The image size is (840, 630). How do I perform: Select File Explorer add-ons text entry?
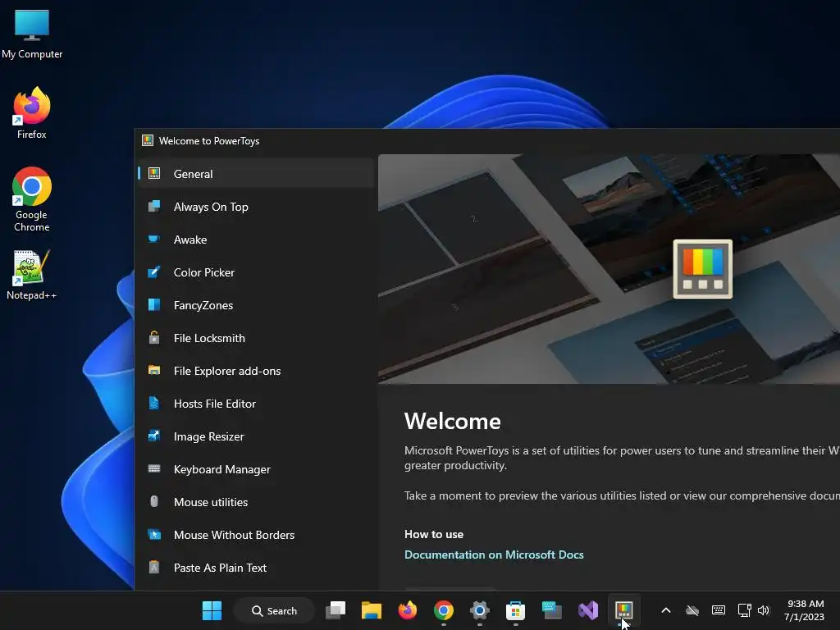(x=227, y=371)
